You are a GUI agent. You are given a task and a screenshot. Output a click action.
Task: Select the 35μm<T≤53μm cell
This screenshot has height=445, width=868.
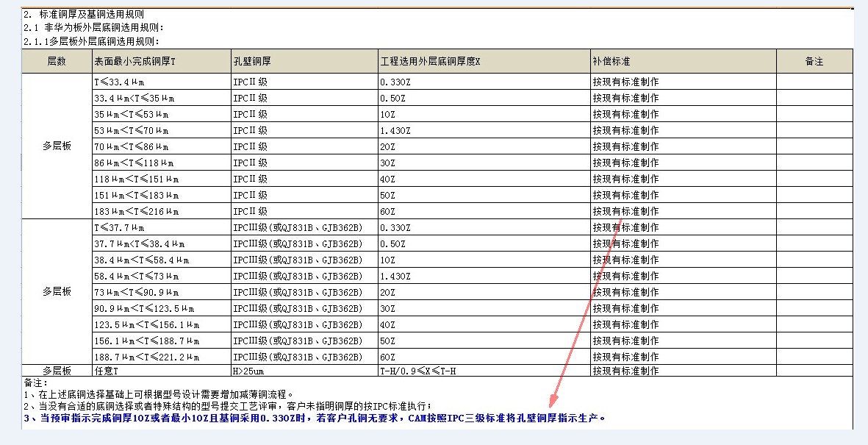162,114
